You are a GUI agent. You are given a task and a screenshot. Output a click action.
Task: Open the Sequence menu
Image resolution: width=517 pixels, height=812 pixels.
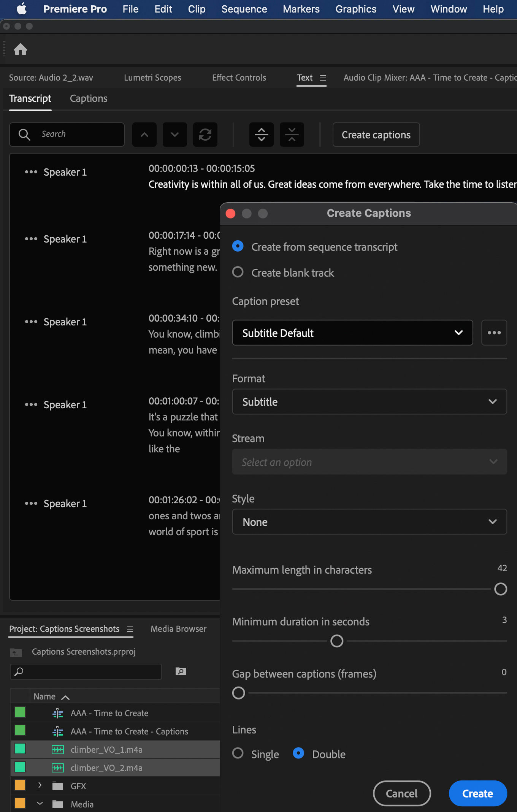pyautogui.click(x=244, y=9)
